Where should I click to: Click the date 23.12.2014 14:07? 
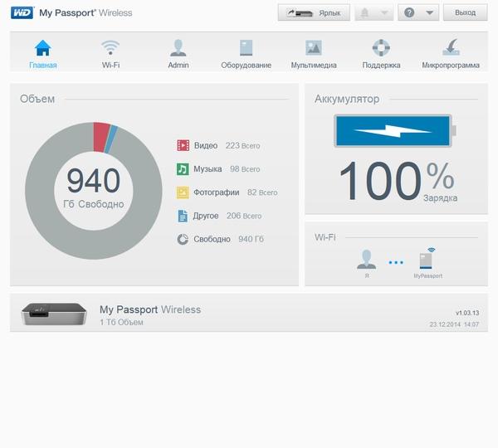point(454,324)
